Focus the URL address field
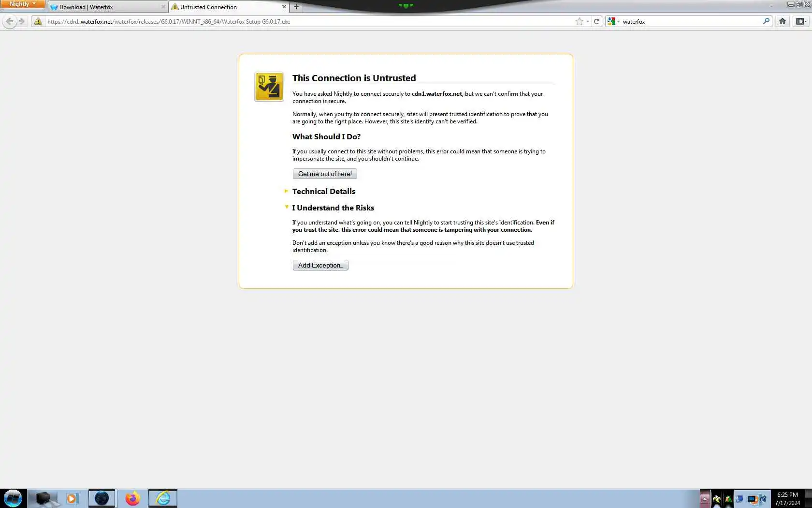The image size is (812, 508). click(x=309, y=21)
